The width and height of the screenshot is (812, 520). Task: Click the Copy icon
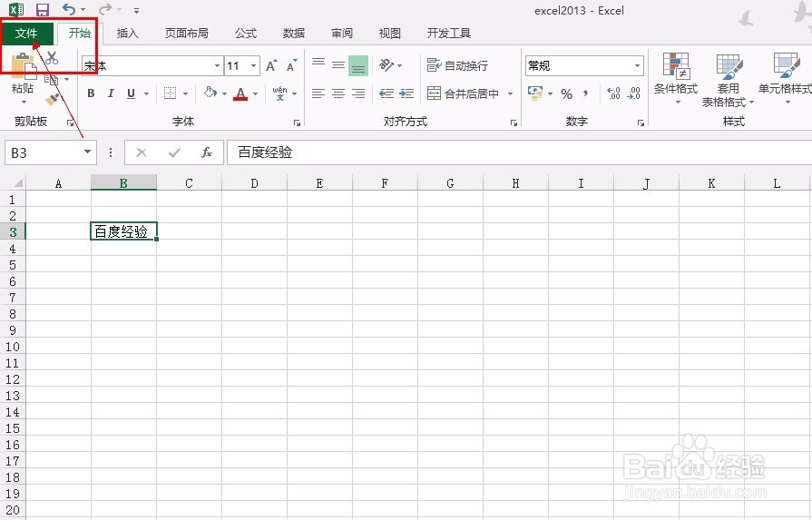click(x=51, y=79)
